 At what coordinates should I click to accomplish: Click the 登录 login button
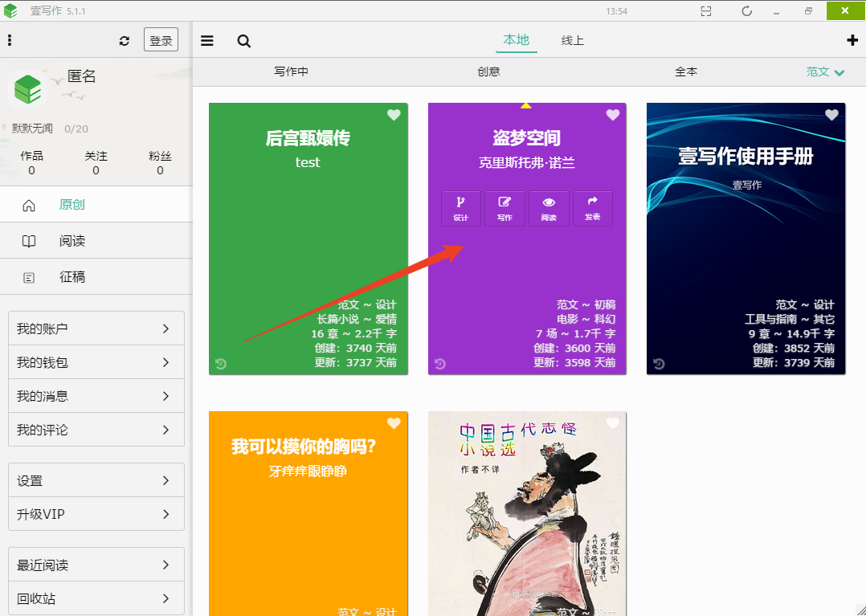(161, 39)
